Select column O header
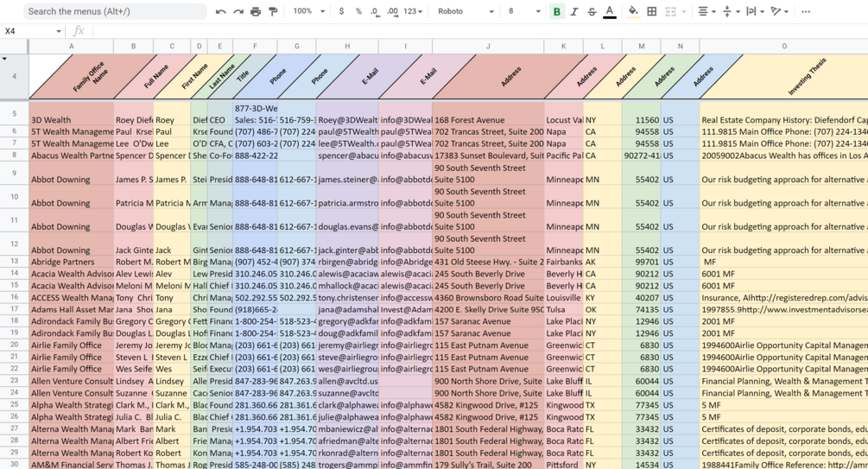 pos(784,47)
